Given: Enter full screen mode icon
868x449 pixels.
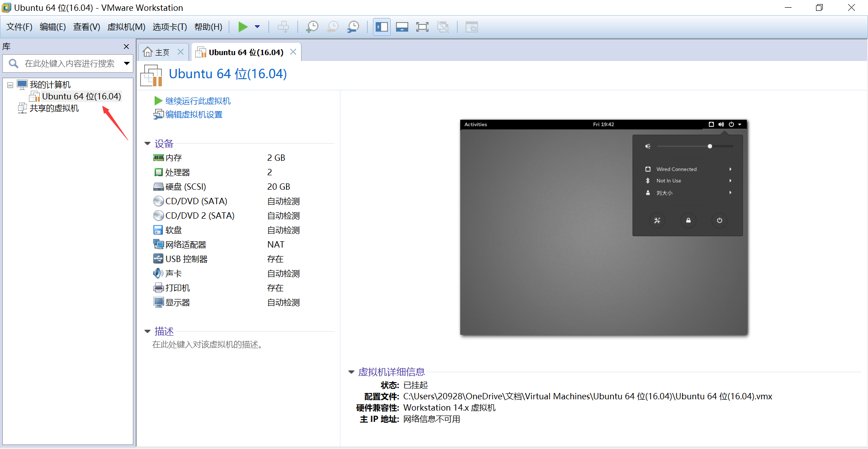Looking at the screenshot, I should tap(422, 27).
